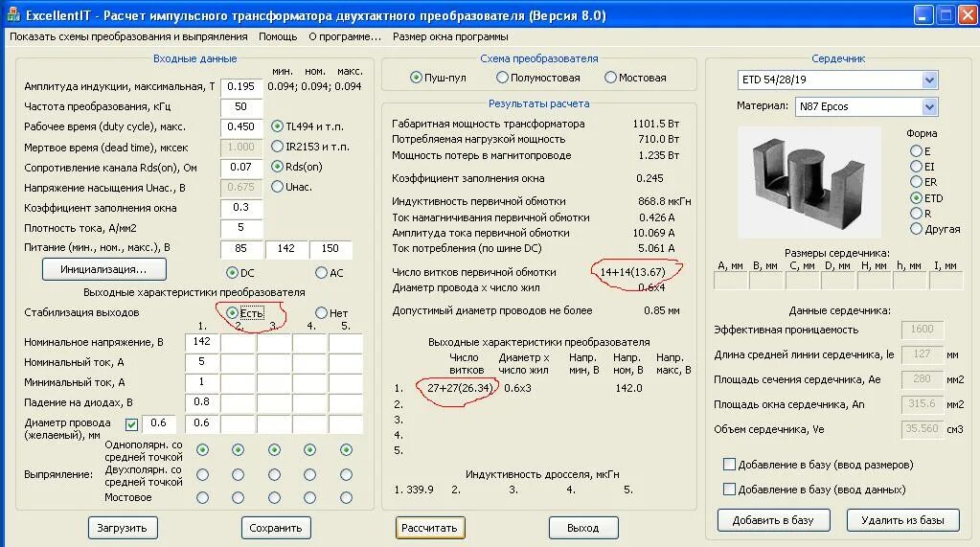Viewport: 980px width, 547px height.
Task: Select unipolar center-tap rectification for output 1
Action: tap(202, 449)
